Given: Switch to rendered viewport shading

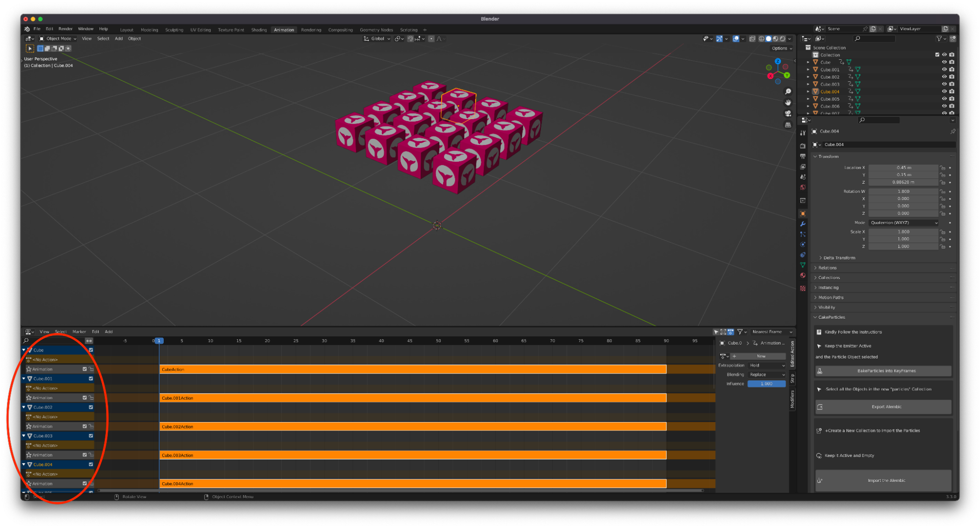Looking at the screenshot, I should click(782, 39).
